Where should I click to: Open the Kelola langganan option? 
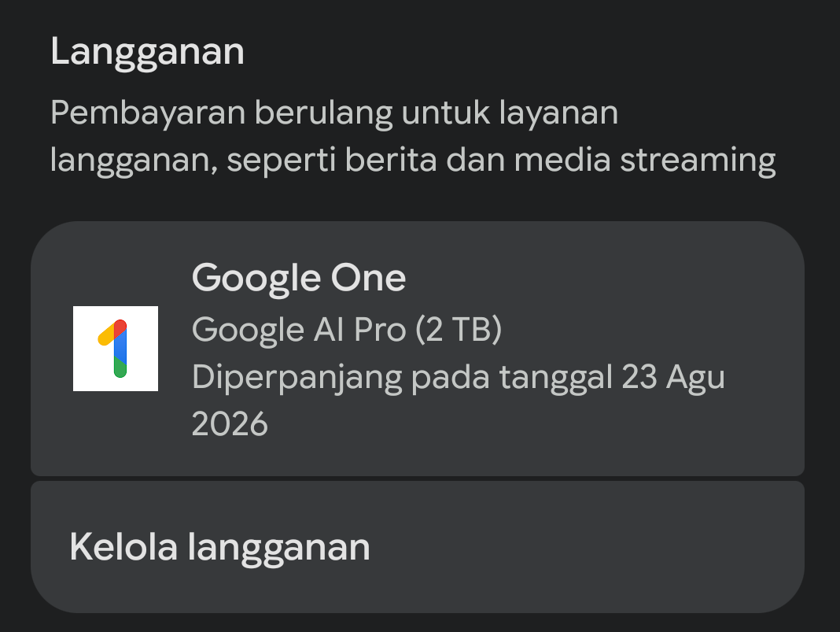tap(417, 547)
